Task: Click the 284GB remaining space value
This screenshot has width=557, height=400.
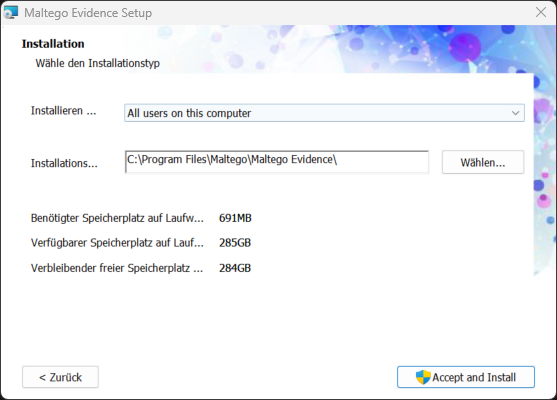Action: click(235, 268)
